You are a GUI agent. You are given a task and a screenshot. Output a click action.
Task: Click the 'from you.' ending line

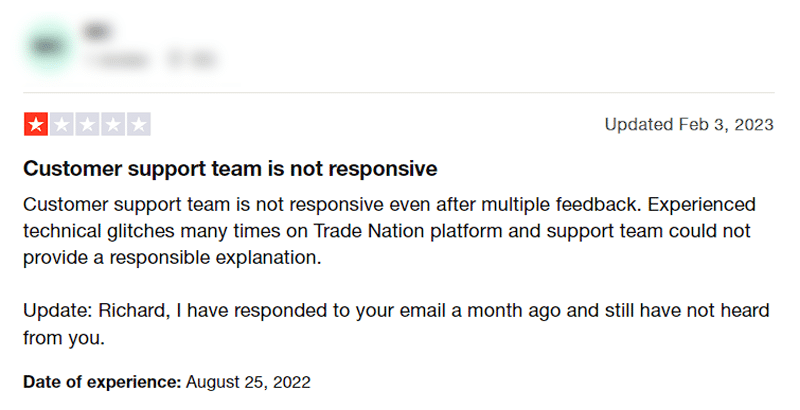[x=64, y=338]
